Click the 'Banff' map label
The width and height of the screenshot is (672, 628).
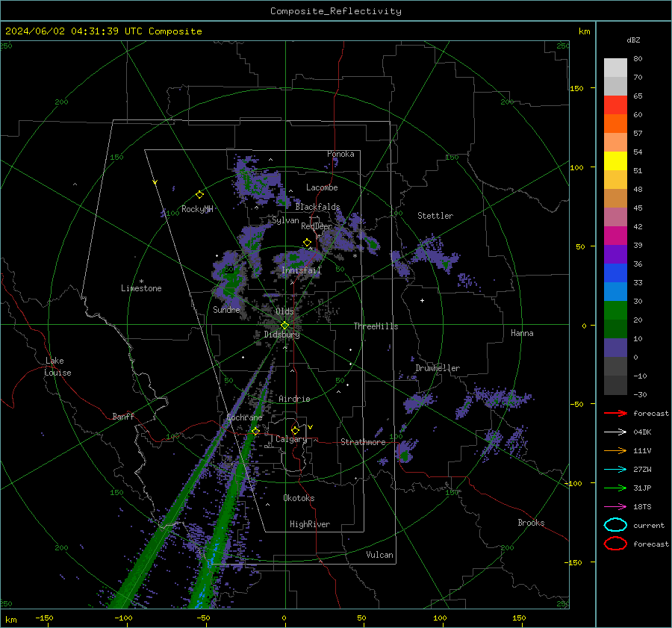pyautogui.click(x=123, y=416)
